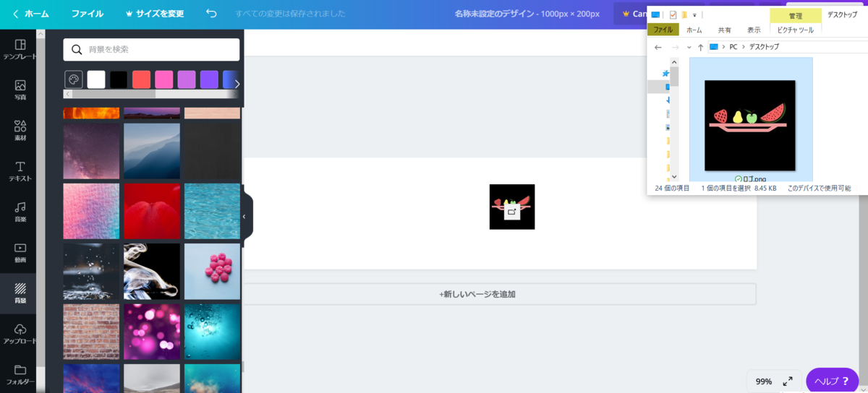Choose the black color swatch
868x393 pixels.
[119, 79]
